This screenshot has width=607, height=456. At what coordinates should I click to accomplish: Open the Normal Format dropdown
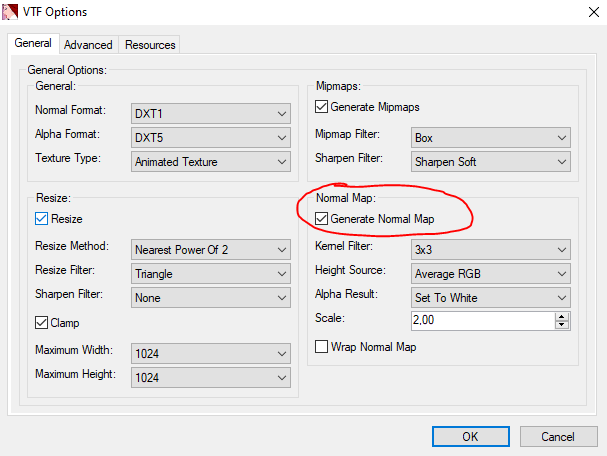(x=211, y=113)
